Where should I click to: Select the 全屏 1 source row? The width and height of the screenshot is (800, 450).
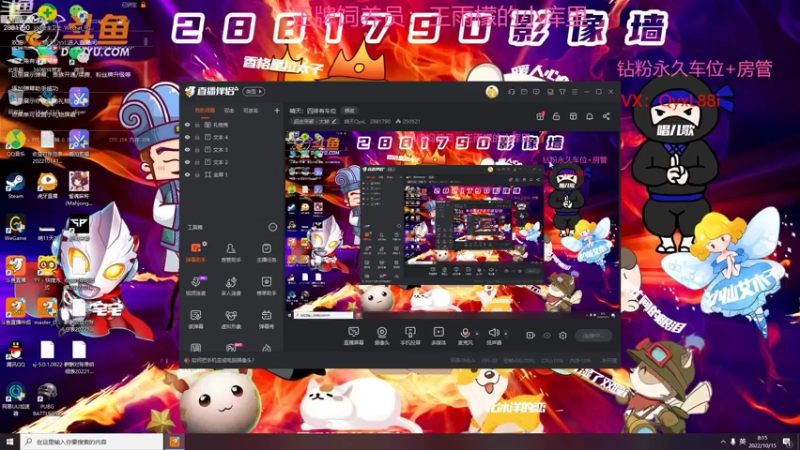coord(232,174)
